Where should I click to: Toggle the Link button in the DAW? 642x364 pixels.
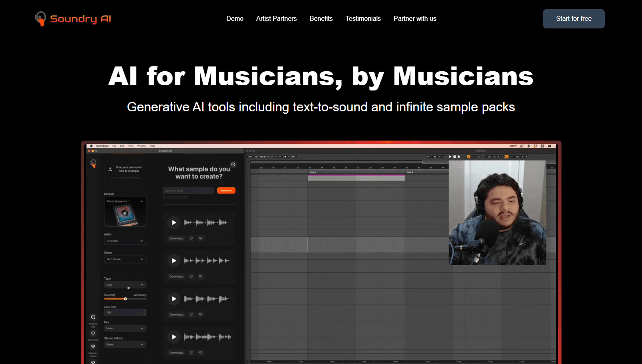pyautogui.click(x=250, y=157)
